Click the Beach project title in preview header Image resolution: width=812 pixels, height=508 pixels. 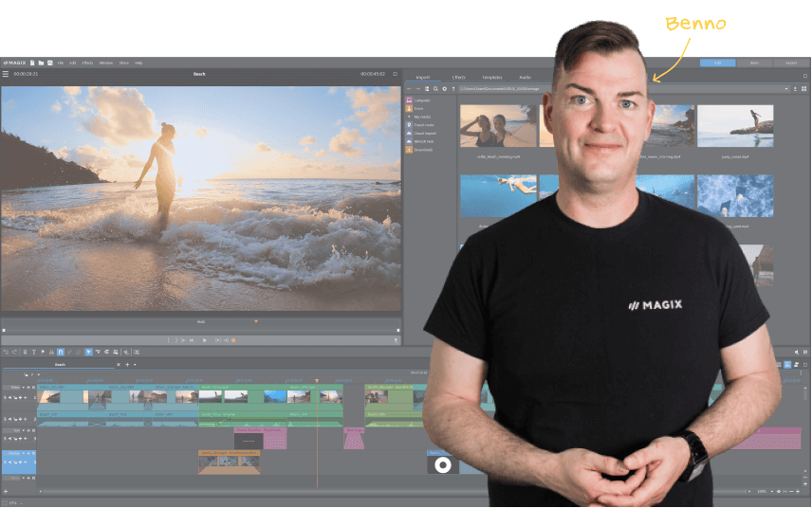pyautogui.click(x=199, y=74)
